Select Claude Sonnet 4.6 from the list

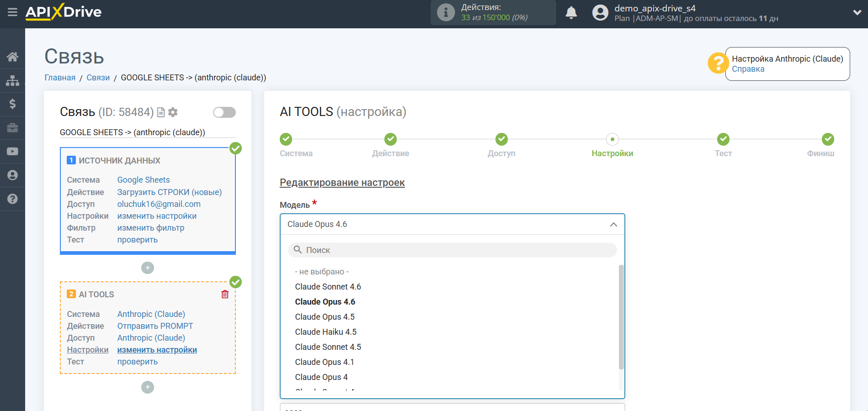[328, 287]
